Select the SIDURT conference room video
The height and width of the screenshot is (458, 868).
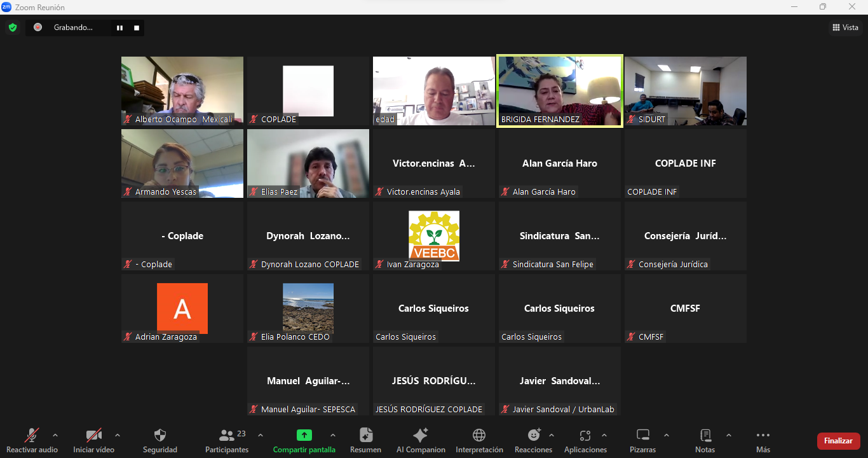(686, 91)
